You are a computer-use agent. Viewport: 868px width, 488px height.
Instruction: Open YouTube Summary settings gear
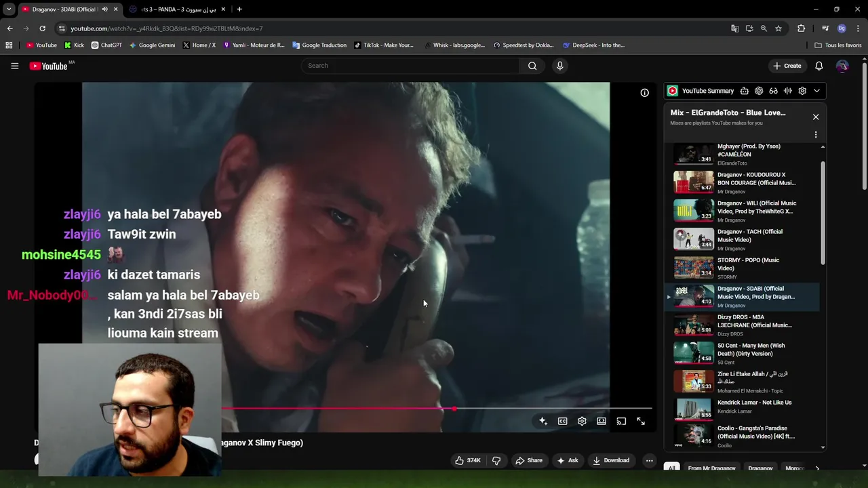pos(802,91)
